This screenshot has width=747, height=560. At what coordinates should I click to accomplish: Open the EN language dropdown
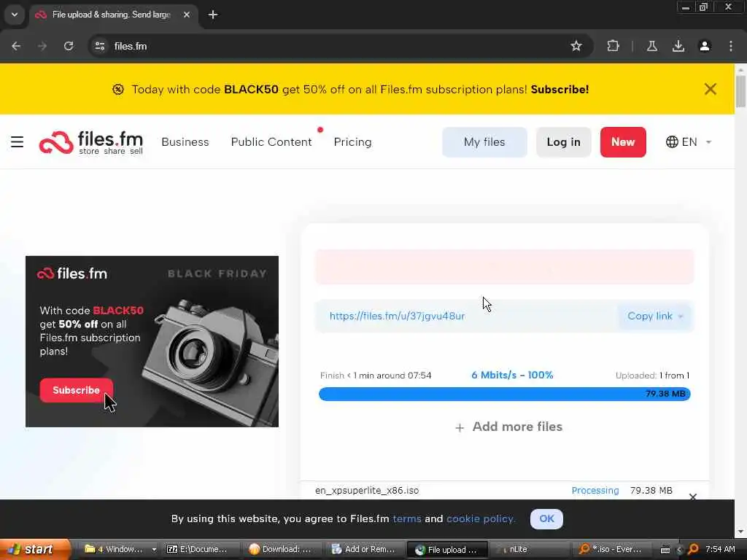click(x=689, y=142)
